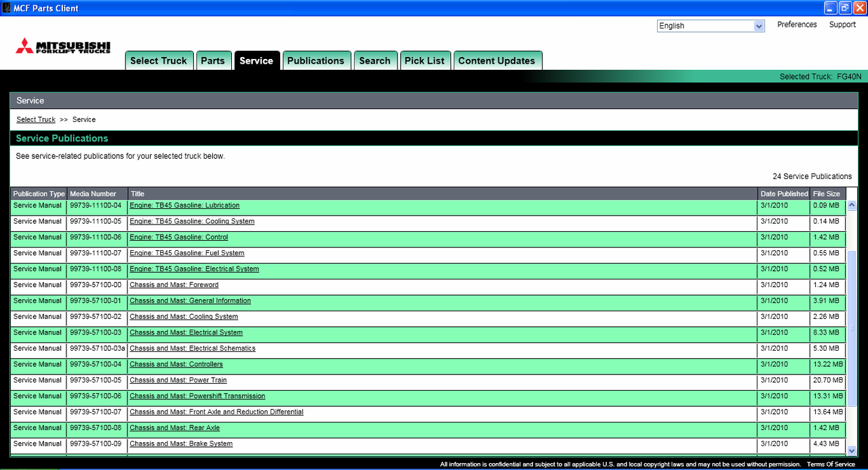The image size is (868, 470).
Task: Open Chassis and Mast: Cooling System
Action: pyautogui.click(x=184, y=317)
